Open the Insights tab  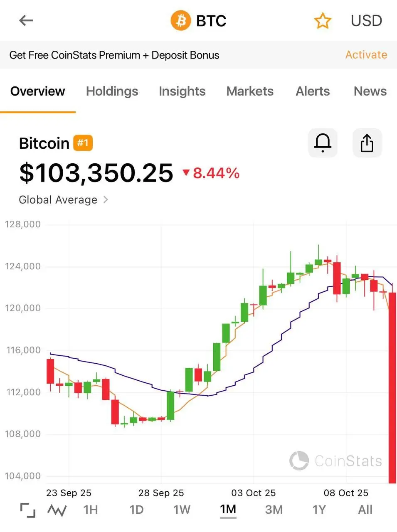pyautogui.click(x=182, y=91)
